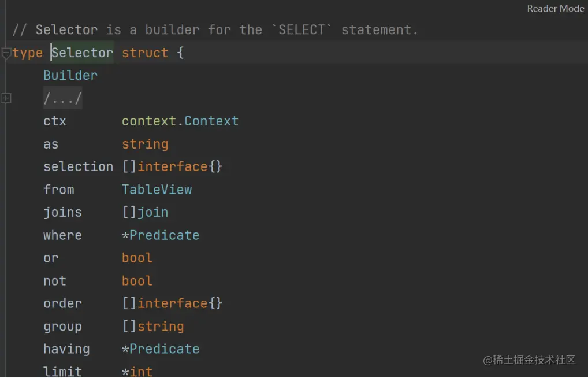This screenshot has width=588, height=378.
Task: Click the from field name
Action: [59, 190]
